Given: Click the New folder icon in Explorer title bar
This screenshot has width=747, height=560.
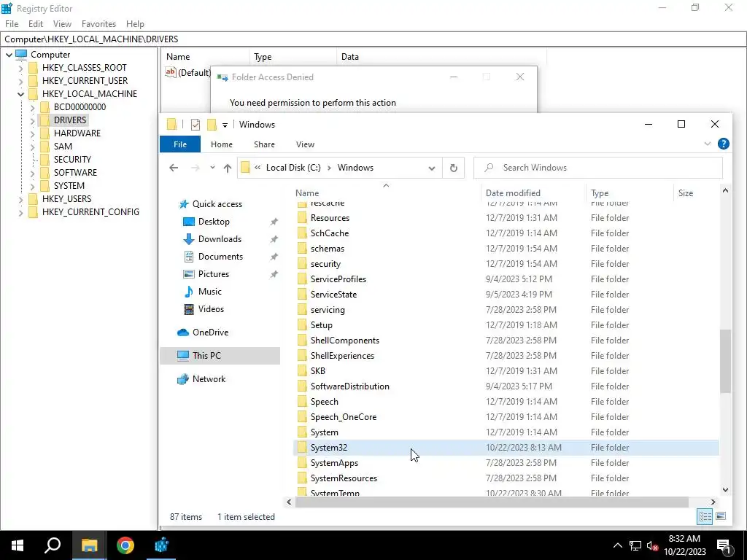Looking at the screenshot, I should point(212,125).
